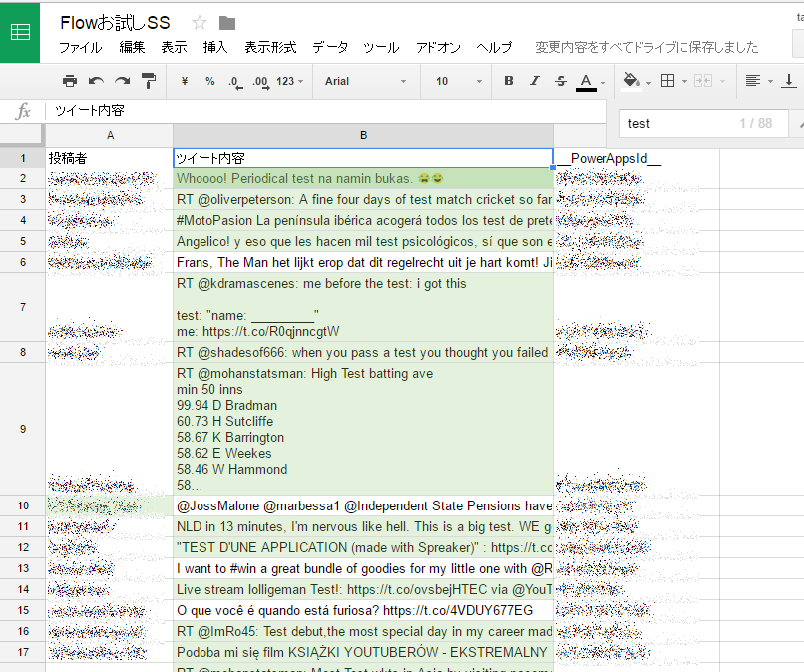This screenshot has height=672, width=804.
Task: Toggle strikethrough formatting
Action: pos(561,81)
